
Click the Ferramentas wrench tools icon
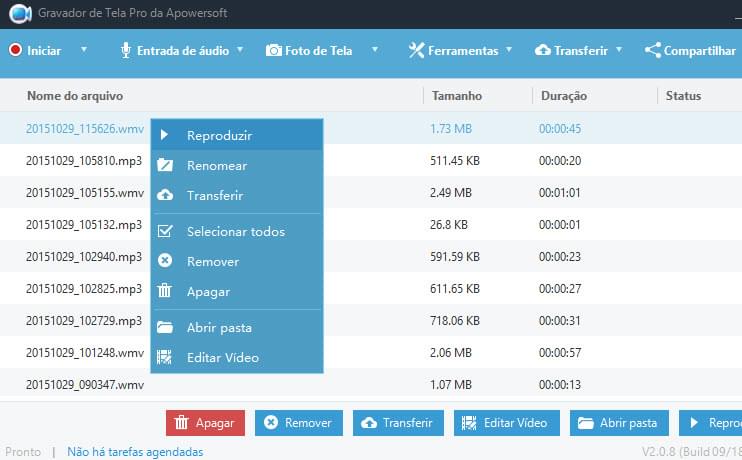(x=417, y=50)
